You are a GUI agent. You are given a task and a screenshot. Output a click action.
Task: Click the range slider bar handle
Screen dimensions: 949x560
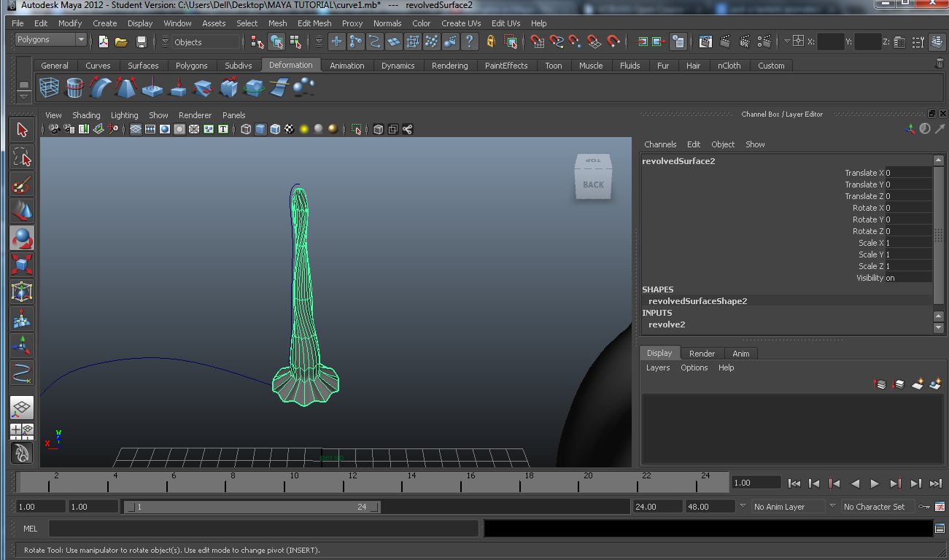[x=254, y=507]
